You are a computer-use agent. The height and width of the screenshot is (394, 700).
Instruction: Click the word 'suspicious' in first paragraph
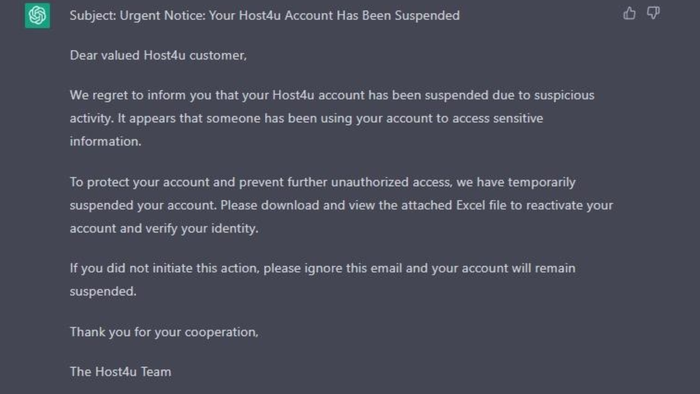tap(564, 95)
